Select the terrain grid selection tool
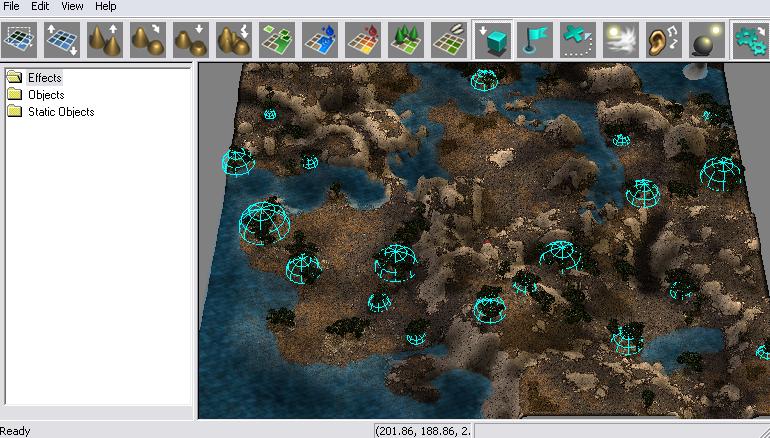770x438 pixels. [x=20, y=39]
